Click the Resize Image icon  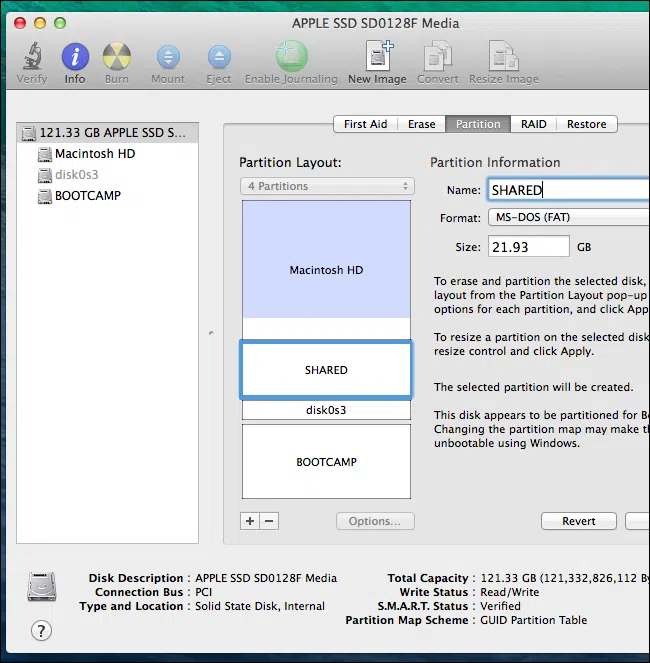504,58
